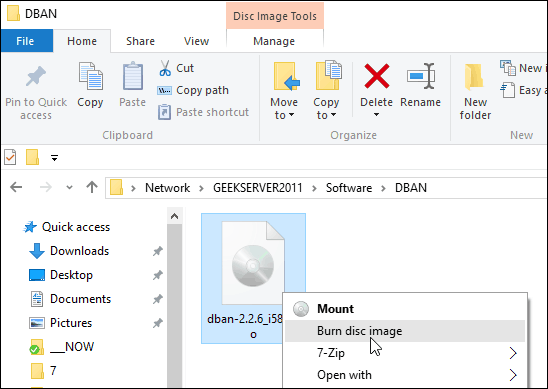548x389 pixels.
Task: Unpin Downloads using its pin icon
Action: 158,251
